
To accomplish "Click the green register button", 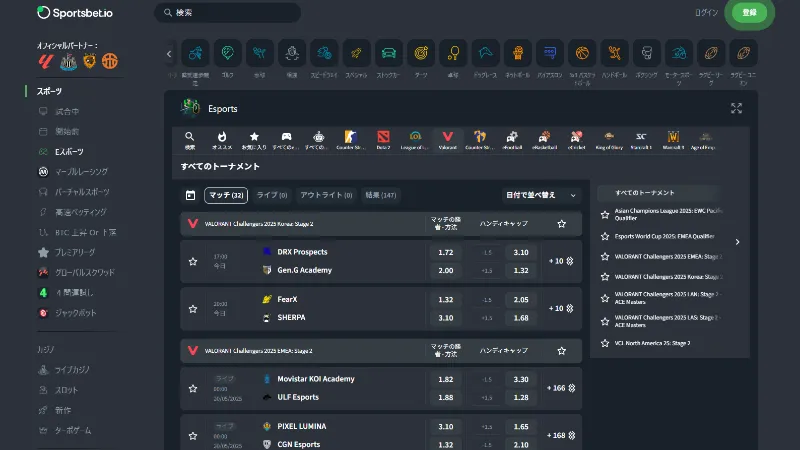I will tap(749, 12).
